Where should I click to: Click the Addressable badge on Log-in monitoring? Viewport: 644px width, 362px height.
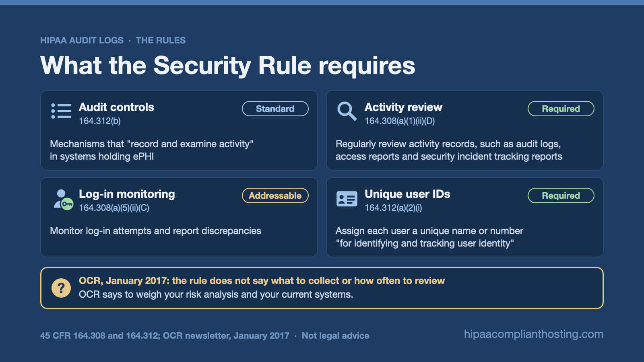click(x=275, y=195)
